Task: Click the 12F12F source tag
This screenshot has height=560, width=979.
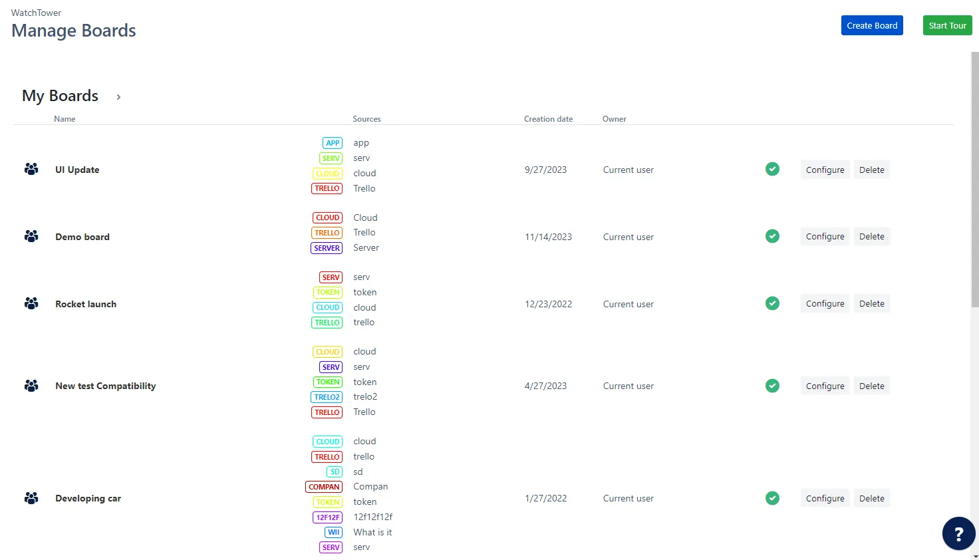Action: tap(328, 517)
